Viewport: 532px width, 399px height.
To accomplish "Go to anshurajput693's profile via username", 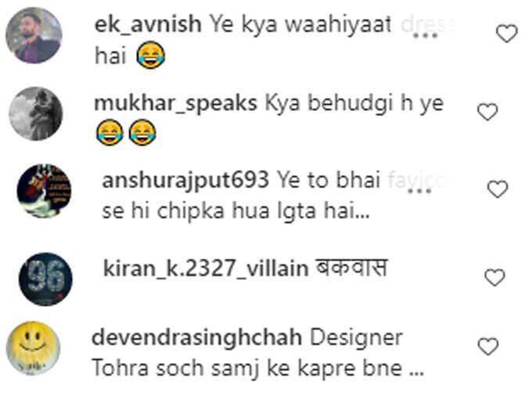I will click(185, 181).
